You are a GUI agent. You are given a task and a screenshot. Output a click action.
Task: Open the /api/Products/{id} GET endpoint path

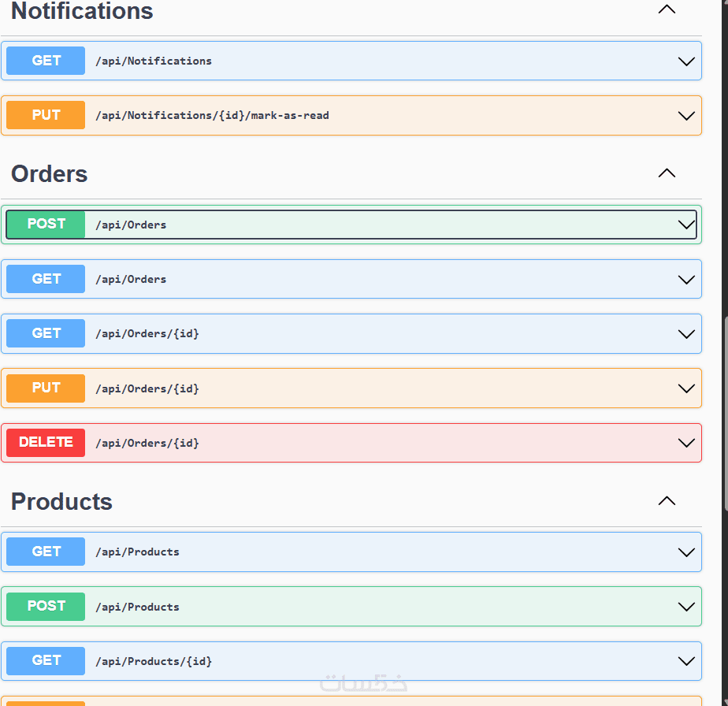coord(154,661)
